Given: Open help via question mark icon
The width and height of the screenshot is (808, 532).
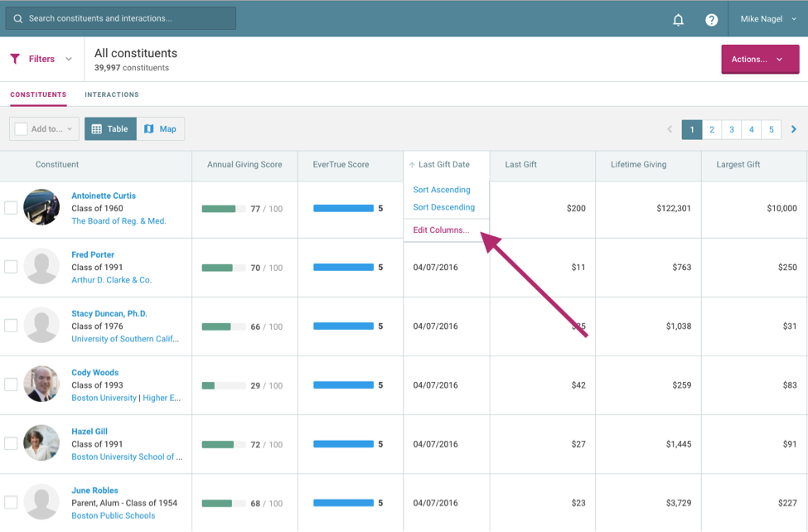Looking at the screenshot, I should click(x=711, y=20).
